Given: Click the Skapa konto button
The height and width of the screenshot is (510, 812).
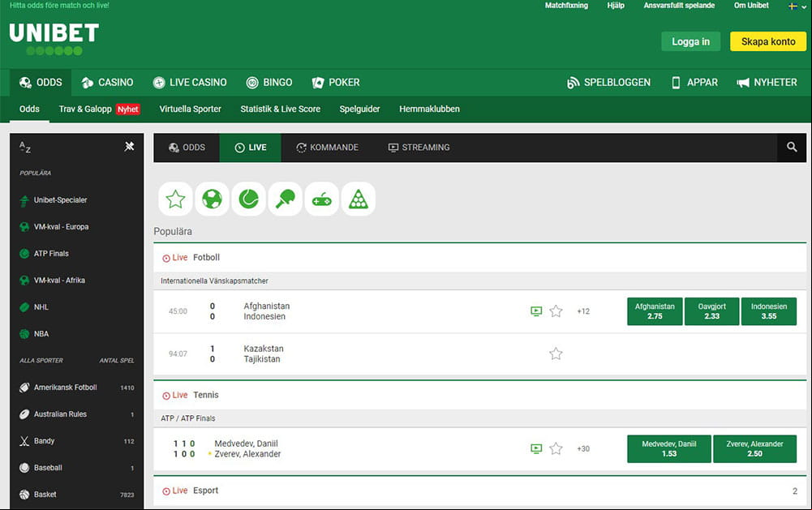Looking at the screenshot, I should pyautogui.click(x=768, y=41).
